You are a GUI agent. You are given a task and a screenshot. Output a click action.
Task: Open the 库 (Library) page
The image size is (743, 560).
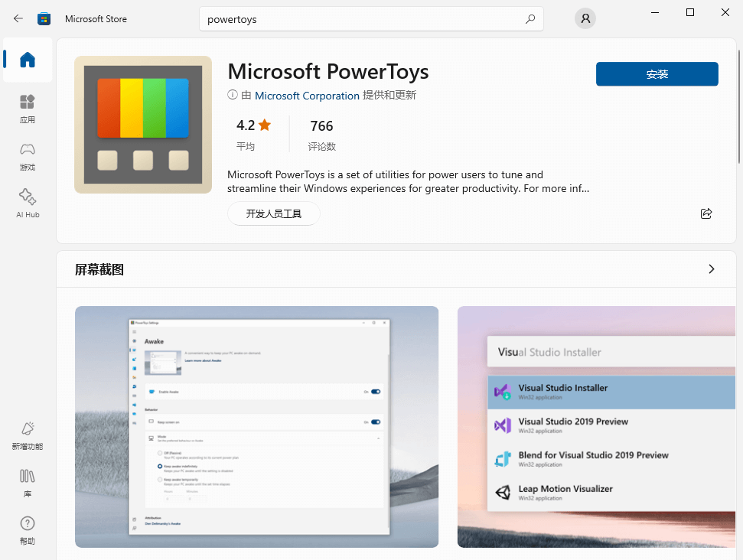click(x=28, y=483)
